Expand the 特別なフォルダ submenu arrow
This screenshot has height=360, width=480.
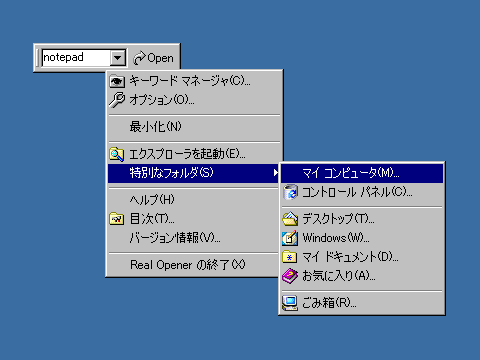point(275,173)
